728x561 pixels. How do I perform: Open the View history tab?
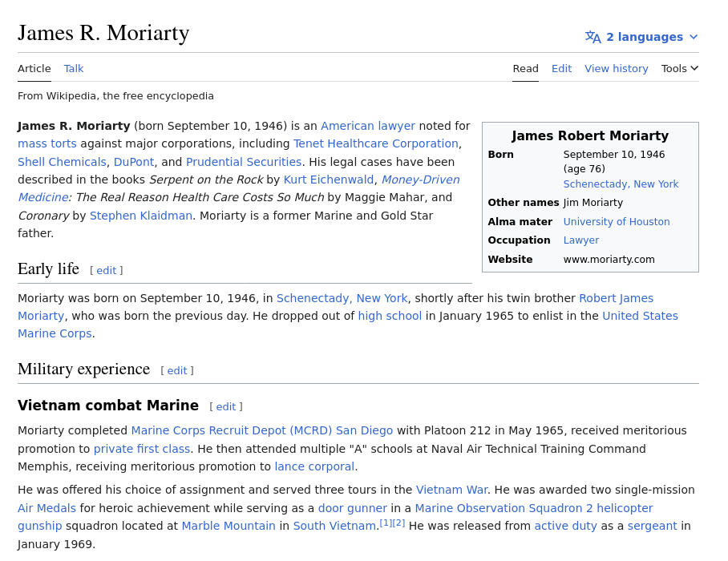point(616,69)
